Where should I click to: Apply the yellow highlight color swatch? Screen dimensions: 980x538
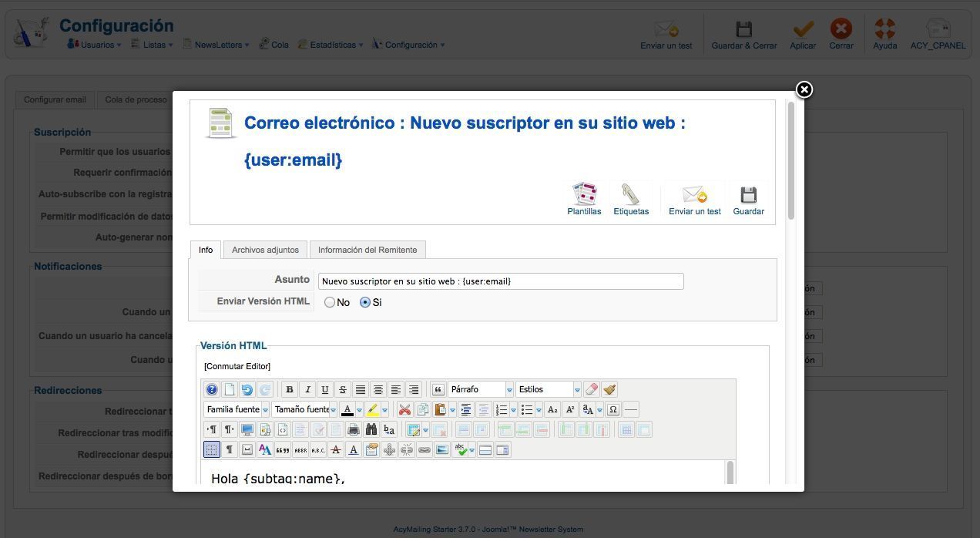point(373,409)
